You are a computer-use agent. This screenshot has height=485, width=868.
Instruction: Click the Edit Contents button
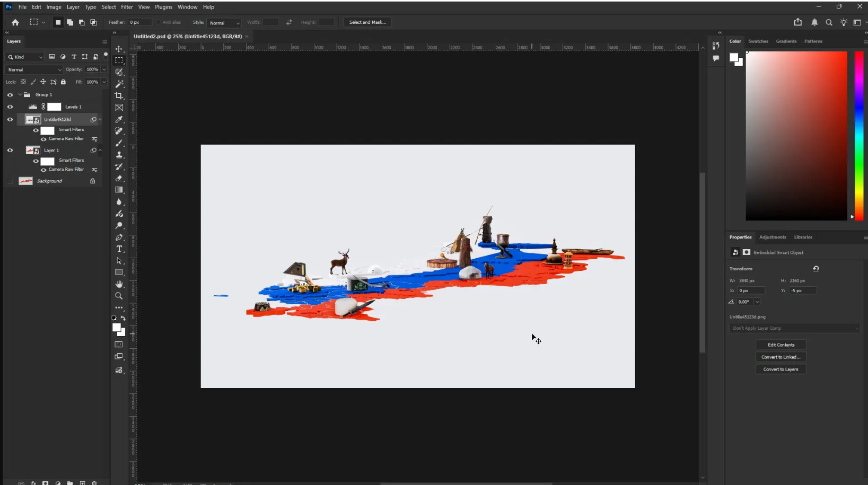[781, 345]
